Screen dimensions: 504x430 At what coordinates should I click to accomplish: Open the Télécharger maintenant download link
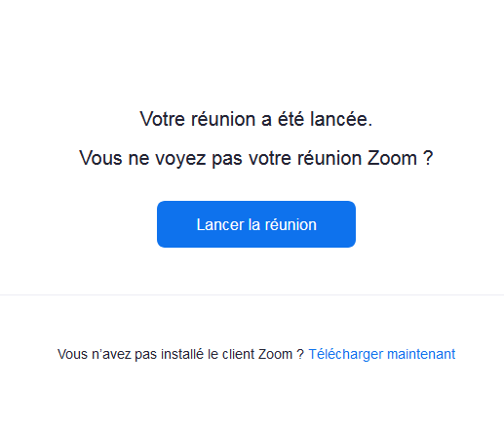click(x=382, y=354)
